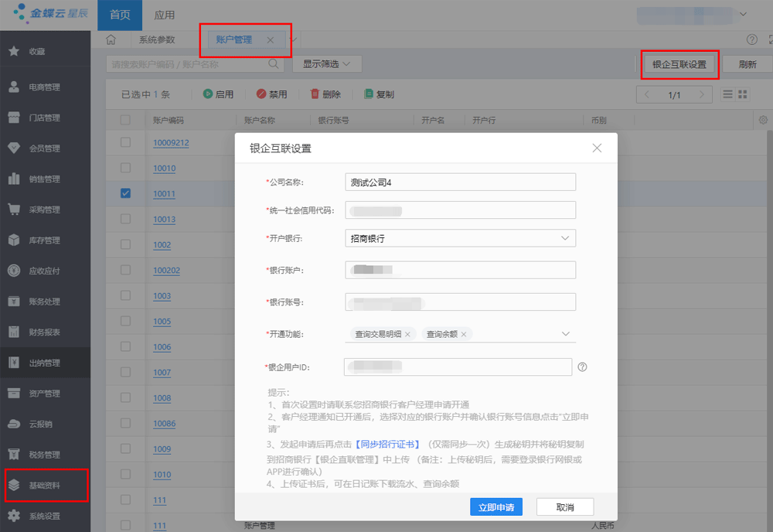Click the 禁用 disable icon button

(x=261, y=94)
